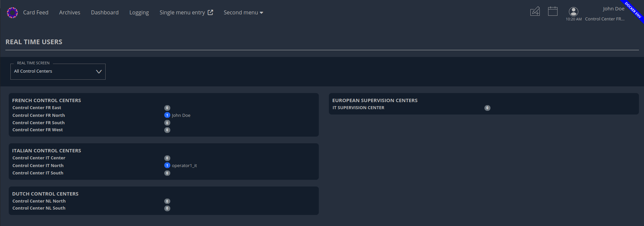Open the Archives menu item
This screenshot has height=226, width=644.
click(69, 12)
